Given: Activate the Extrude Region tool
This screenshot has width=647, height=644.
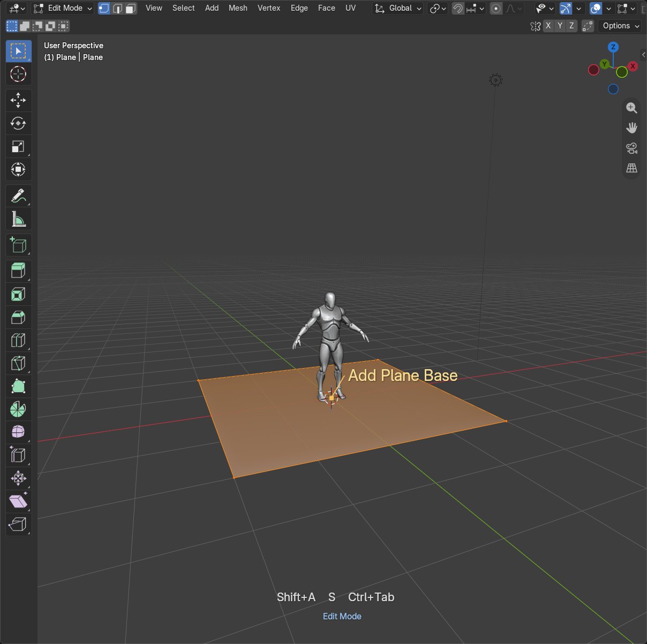Looking at the screenshot, I should tap(18, 271).
